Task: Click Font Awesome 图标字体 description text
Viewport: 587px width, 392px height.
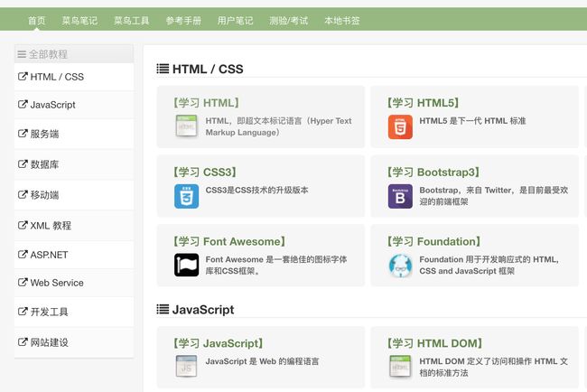Action: click(x=276, y=265)
